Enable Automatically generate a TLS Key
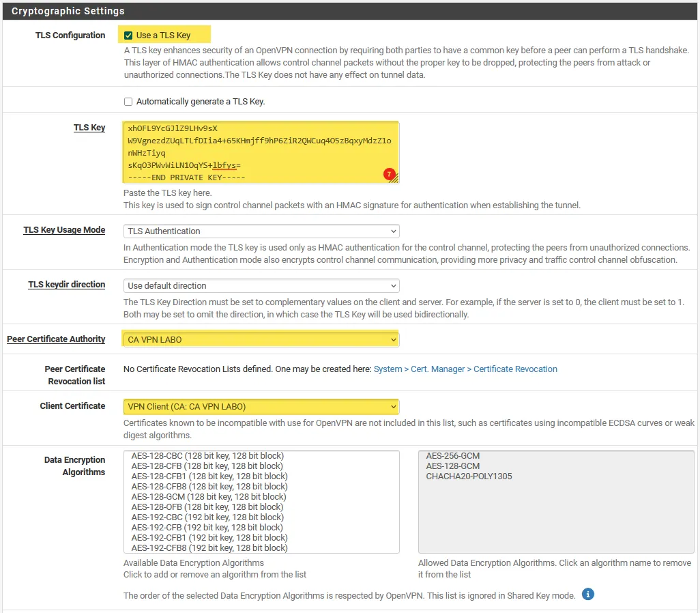700x613 pixels. 128,102
